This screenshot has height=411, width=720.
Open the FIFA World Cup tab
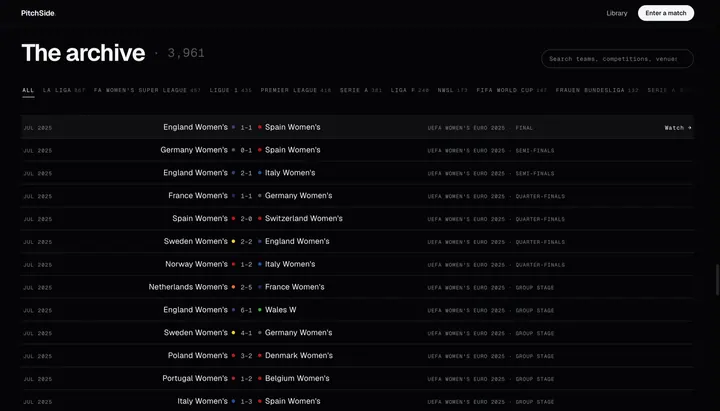tap(512, 90)
